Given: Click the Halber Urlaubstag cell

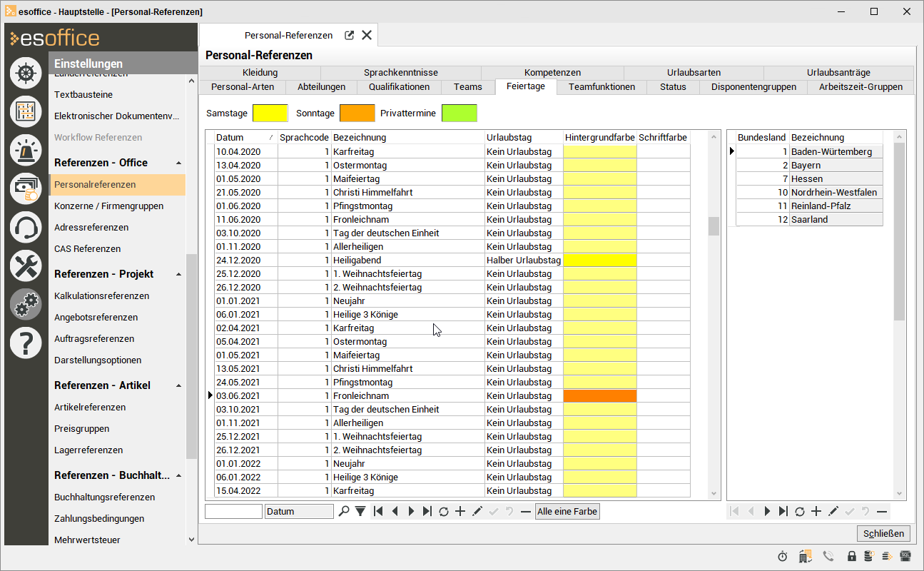Looking at the screenshot, I should click(524, 261).
